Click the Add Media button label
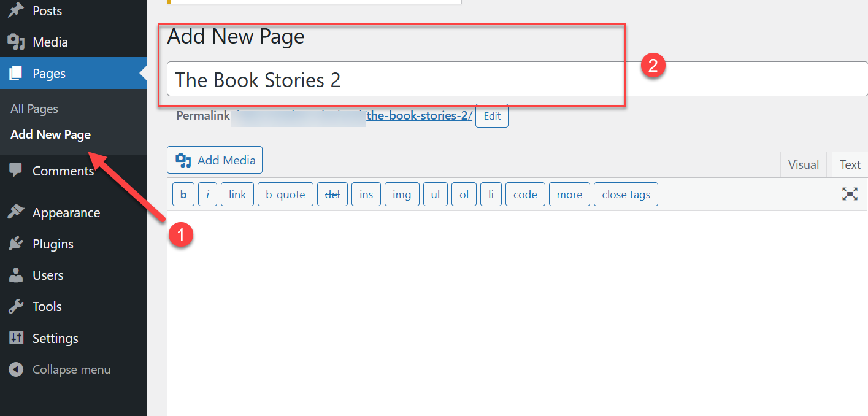 point(226,160)
